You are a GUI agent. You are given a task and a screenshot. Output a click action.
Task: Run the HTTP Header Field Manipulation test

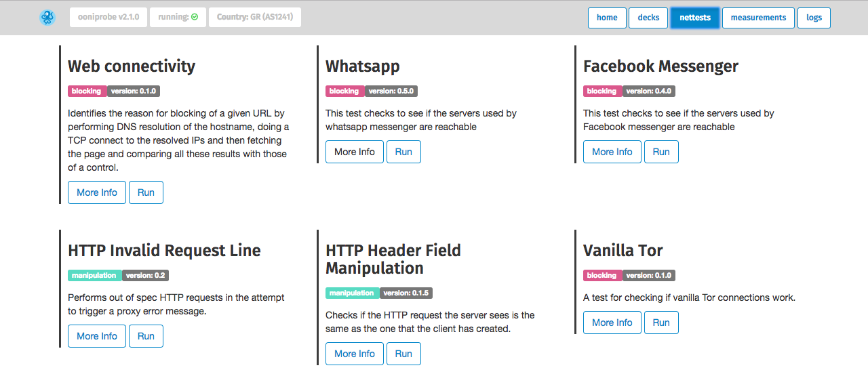pos(403,354)
